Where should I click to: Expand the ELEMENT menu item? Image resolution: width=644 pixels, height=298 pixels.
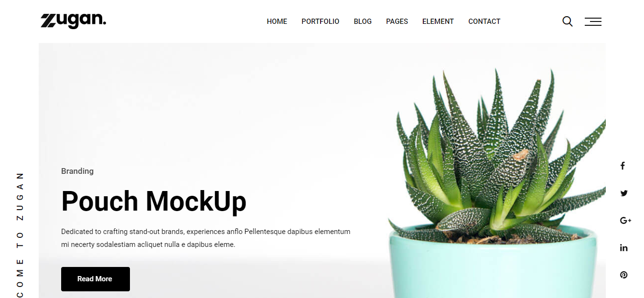point(438,21)
